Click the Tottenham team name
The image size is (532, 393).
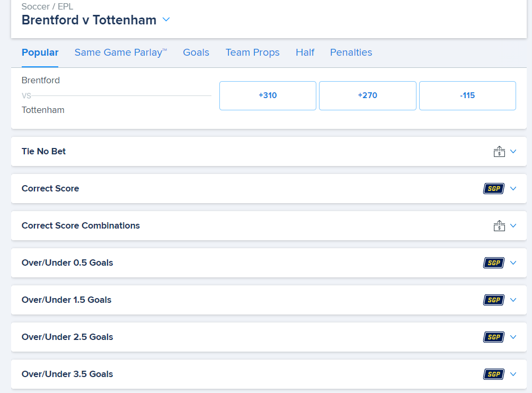click(43, 110)
